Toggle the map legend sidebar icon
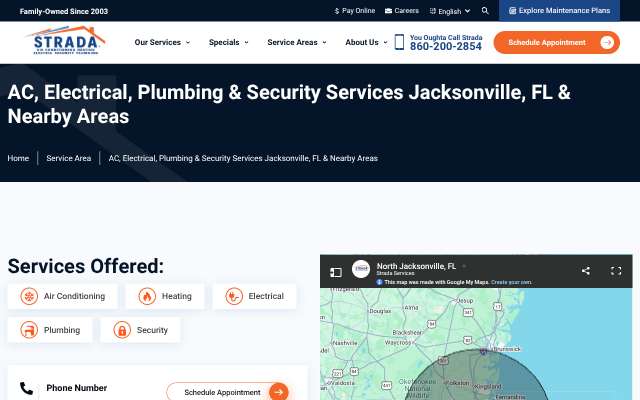The width and height of the screenshot is (640, 400). point(336,272)
